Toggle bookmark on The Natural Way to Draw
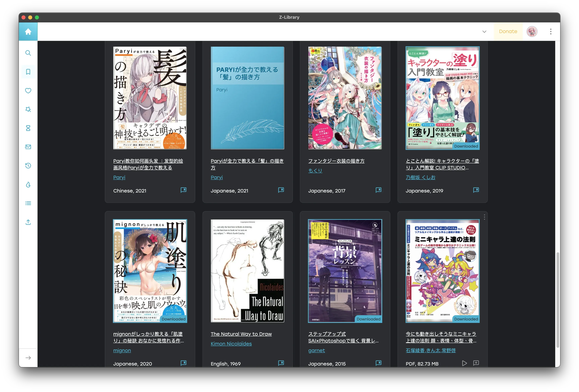579x392 pixels. point(281,363)
